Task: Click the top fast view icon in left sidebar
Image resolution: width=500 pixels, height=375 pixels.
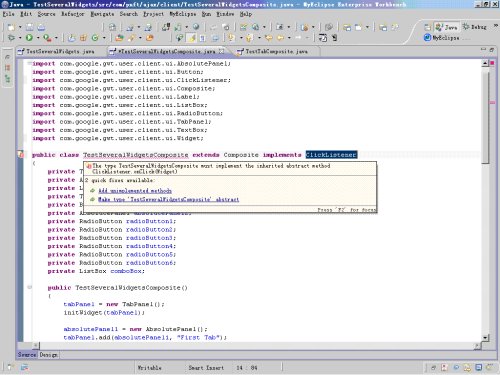Action: 7,57
